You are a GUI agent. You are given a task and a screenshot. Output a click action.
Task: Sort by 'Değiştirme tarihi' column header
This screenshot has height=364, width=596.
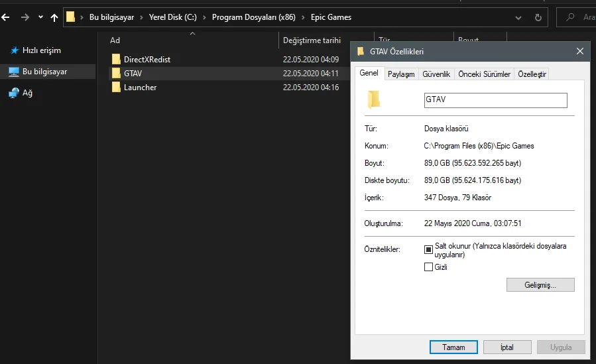click(x=312, y=40)
